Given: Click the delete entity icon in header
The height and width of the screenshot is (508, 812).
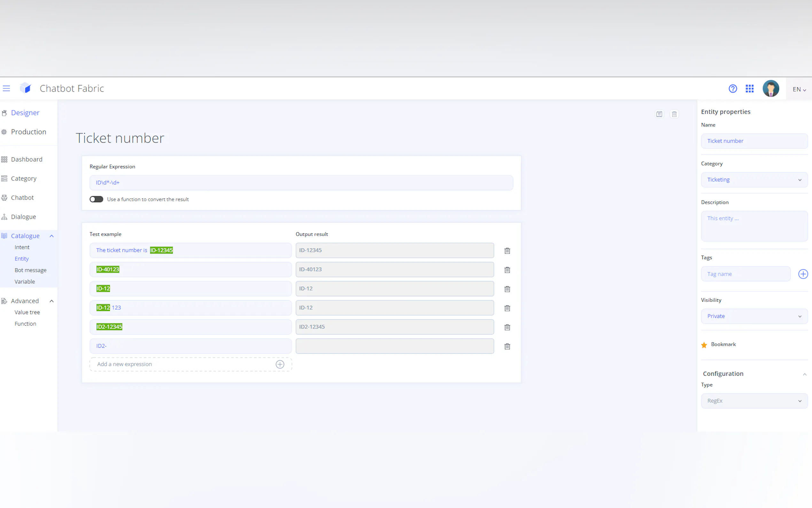Looking at the screenshot, I should [674, 114].
